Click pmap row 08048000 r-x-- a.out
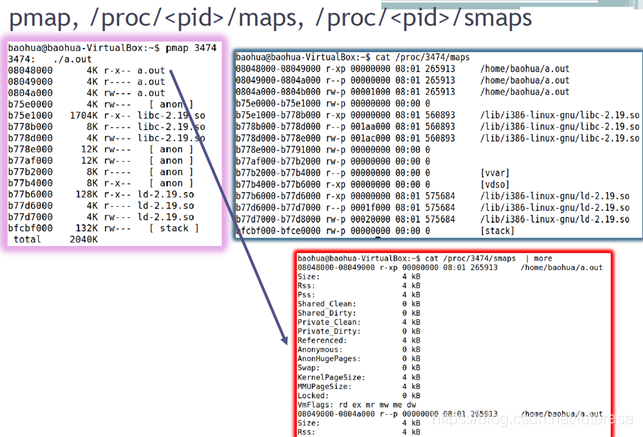 tap(87, 71)
